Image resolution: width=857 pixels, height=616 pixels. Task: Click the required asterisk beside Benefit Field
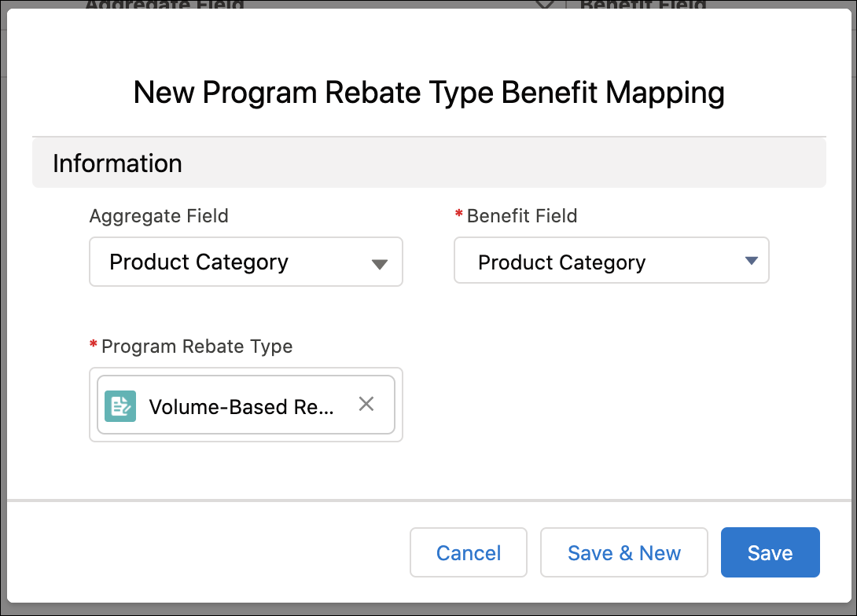pyautogui.click(x=459, y=214)
